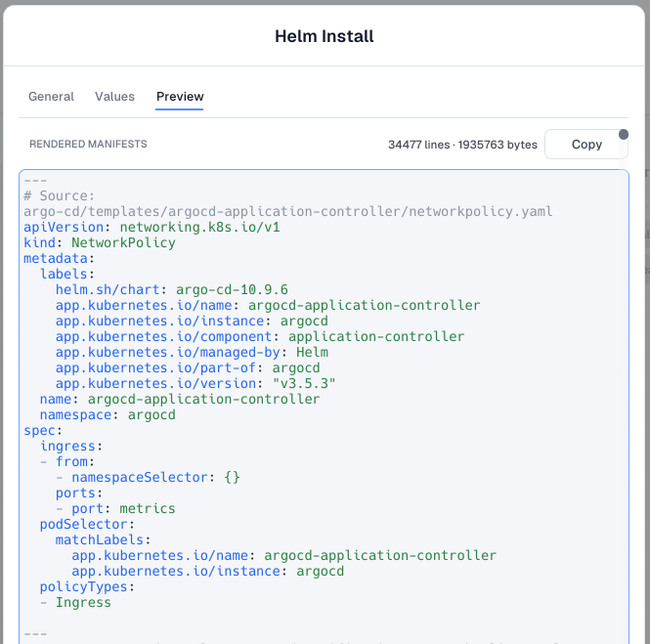The width and height of the screenshot is (650, 644).
Task: Click the 'name: argocd-application-controller' metadata line
Action: coord(180,399)
